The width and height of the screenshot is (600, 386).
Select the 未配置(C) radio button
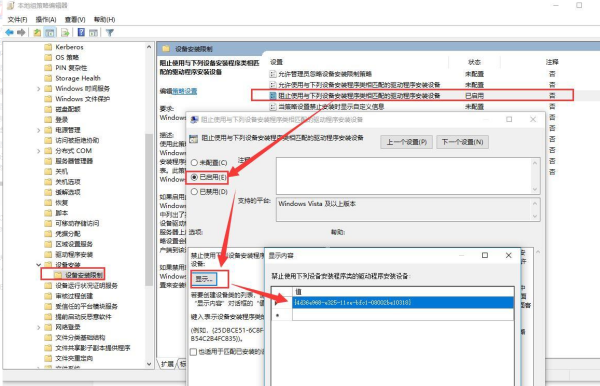click(x=194, y=163)
